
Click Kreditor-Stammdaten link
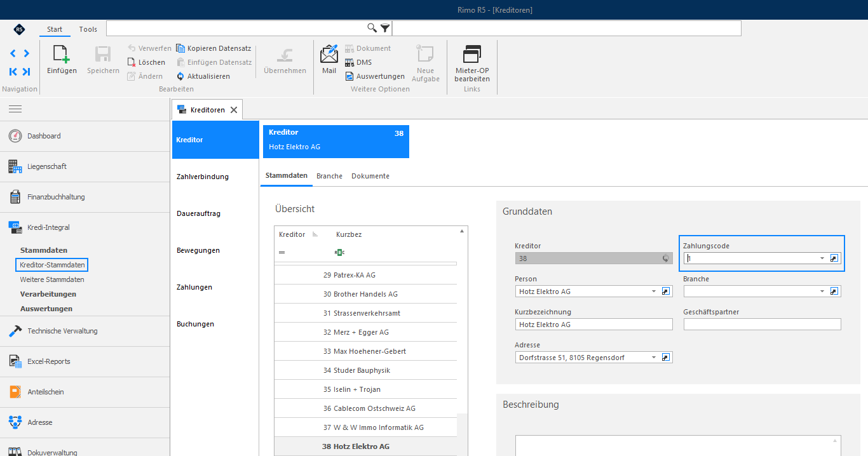pyautogui.click(x=52, y=265)
